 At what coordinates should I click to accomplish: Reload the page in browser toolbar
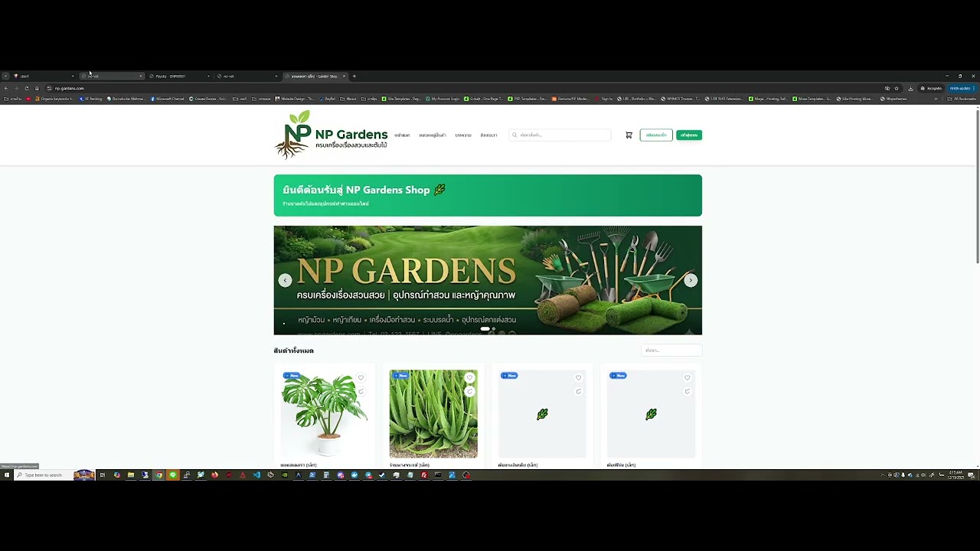26,88
